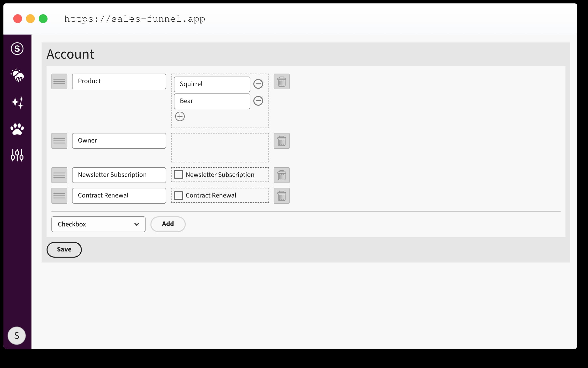
Task: Click the drag handle for Product row
Action: [x=59, y=81]
